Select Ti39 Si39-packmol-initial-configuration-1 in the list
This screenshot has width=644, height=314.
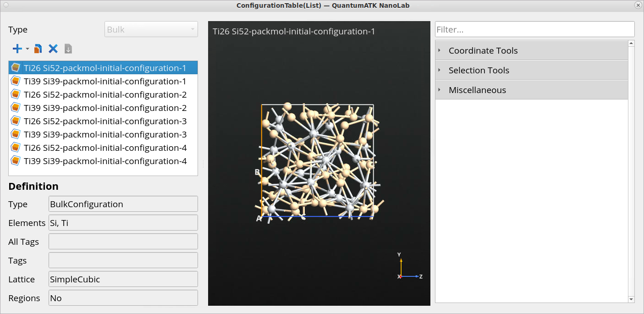tap(103, 82)
